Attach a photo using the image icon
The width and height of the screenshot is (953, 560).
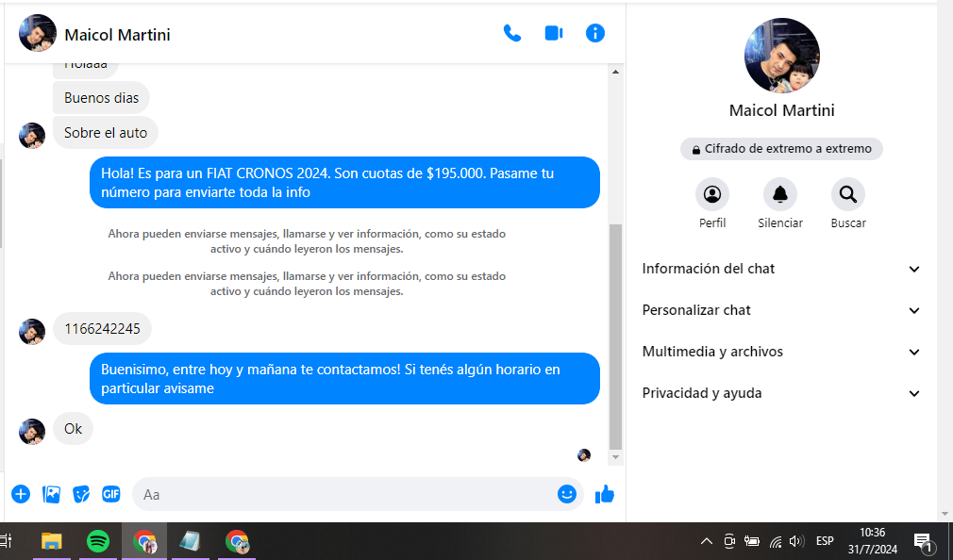coord(52,494)
